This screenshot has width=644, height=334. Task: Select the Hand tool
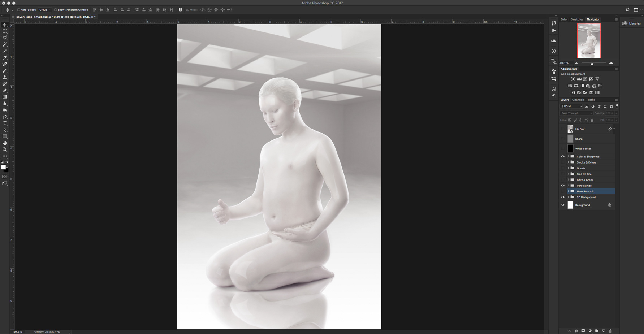point(5,143)
